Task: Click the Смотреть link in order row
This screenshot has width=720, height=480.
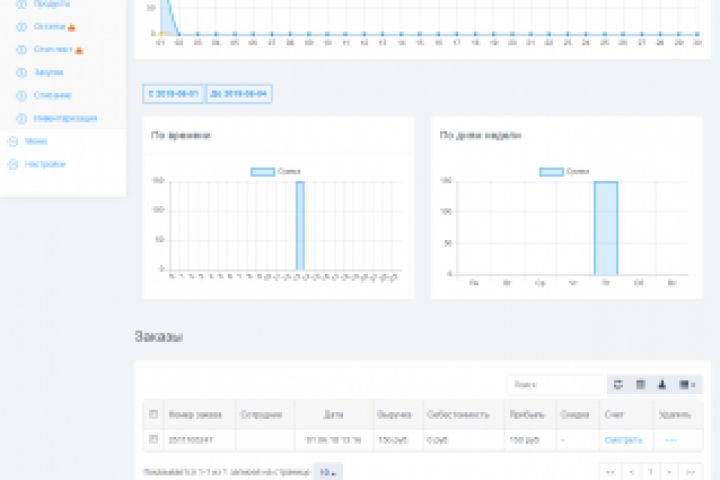Action: 623,440
